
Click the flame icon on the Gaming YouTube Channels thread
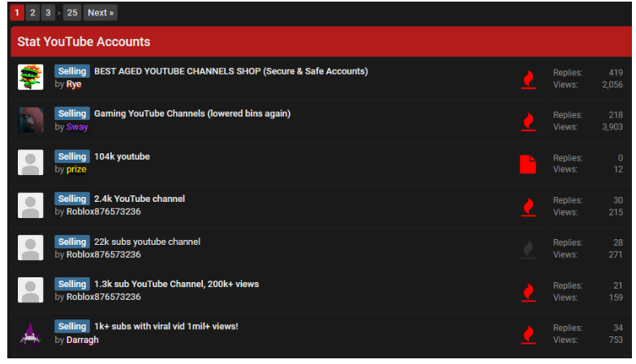click(528, 122)
